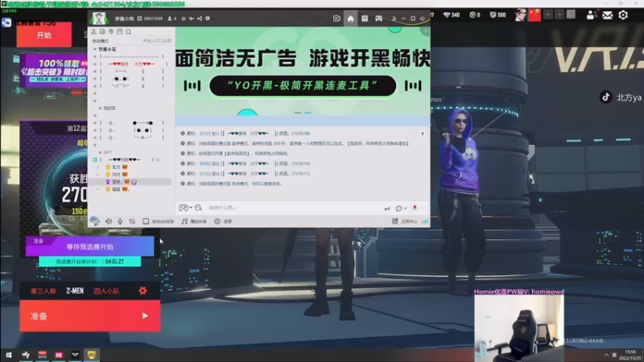Click the player avatar in game header
This screenshot has height=362, width=644.
pos(521,15)
